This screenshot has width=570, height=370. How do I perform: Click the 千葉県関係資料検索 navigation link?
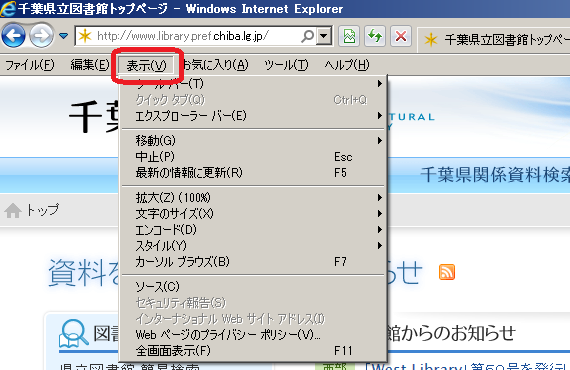pyautogui.click(x=495, y=174)
